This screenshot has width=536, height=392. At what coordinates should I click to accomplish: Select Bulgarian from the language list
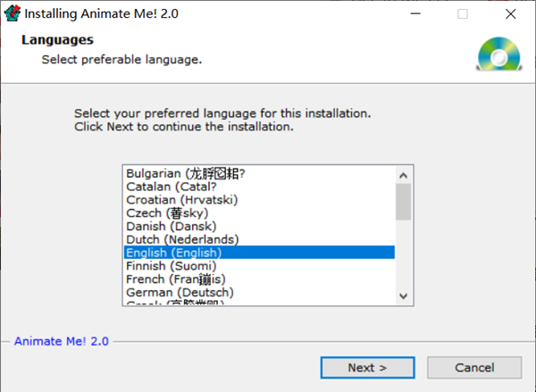tap(186, 173)
